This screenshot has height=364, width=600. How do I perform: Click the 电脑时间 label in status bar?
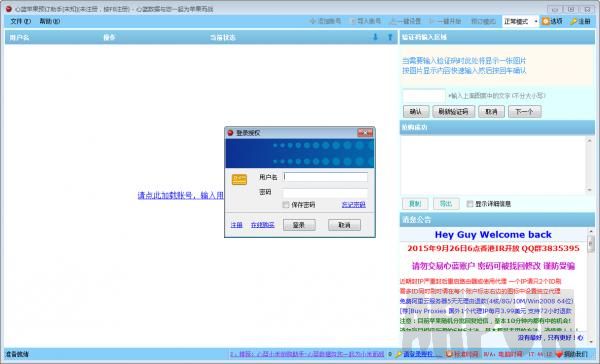pos(510,354)
